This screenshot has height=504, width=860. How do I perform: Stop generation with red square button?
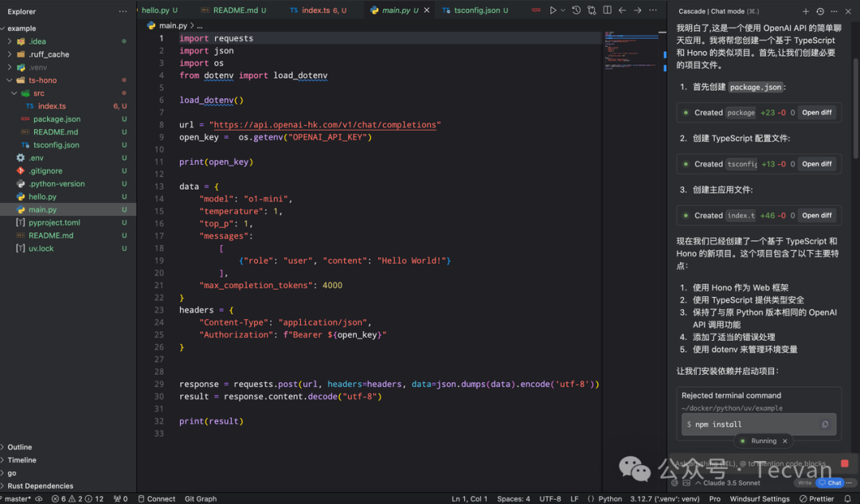(844, 463)
